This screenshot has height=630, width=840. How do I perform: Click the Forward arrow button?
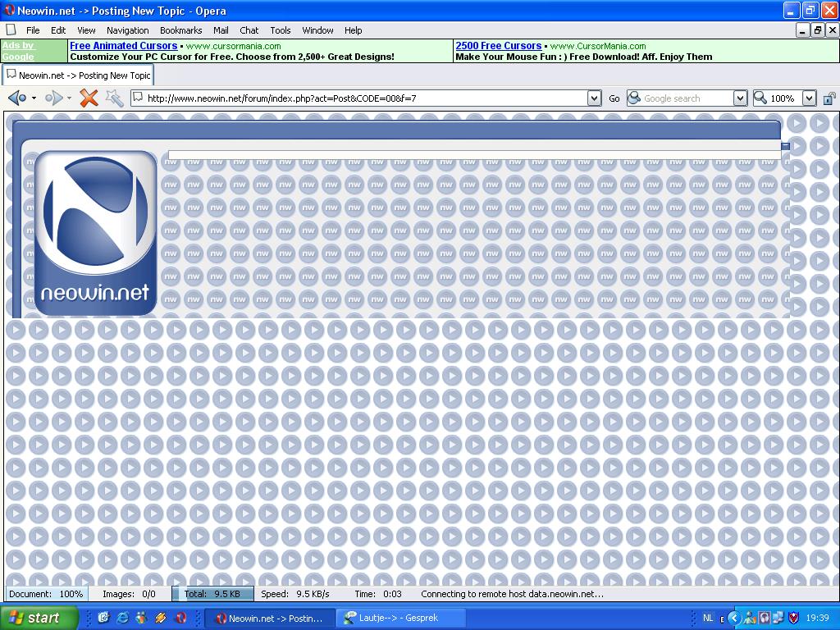(53, 98)
